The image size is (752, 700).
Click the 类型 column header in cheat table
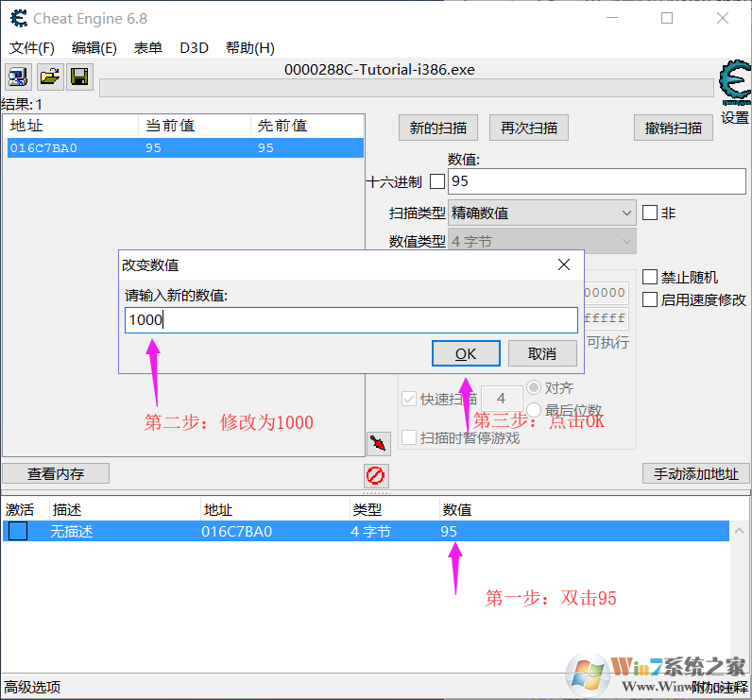point(394,509)
